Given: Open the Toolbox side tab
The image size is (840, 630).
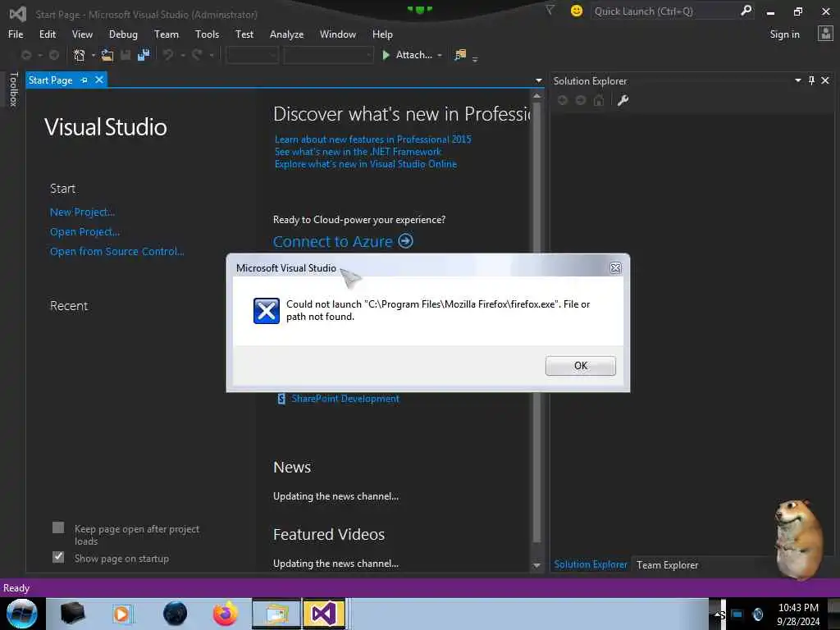Looking at the screenshot, I should click(13, 89).
